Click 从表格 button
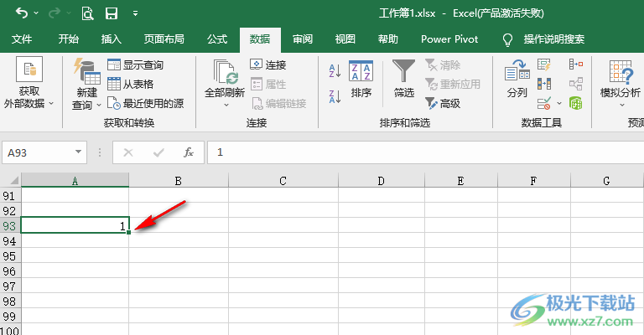This screenshot has width=644, height=335. (131, 84)
